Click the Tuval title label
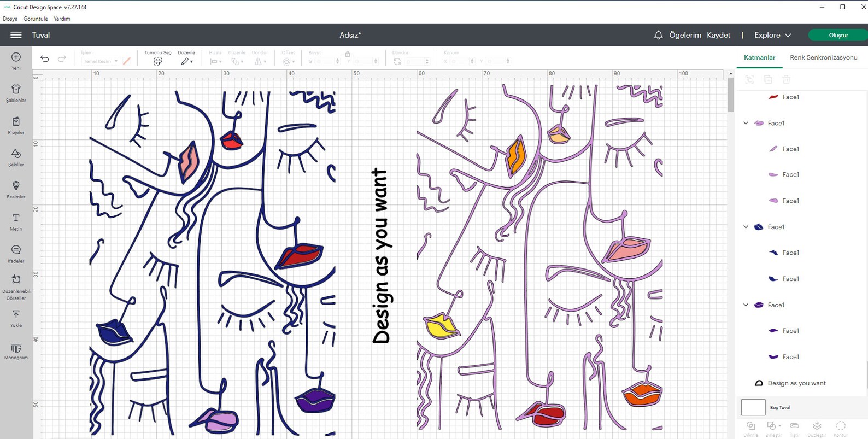Screen dimensions: 868x439 41,35
